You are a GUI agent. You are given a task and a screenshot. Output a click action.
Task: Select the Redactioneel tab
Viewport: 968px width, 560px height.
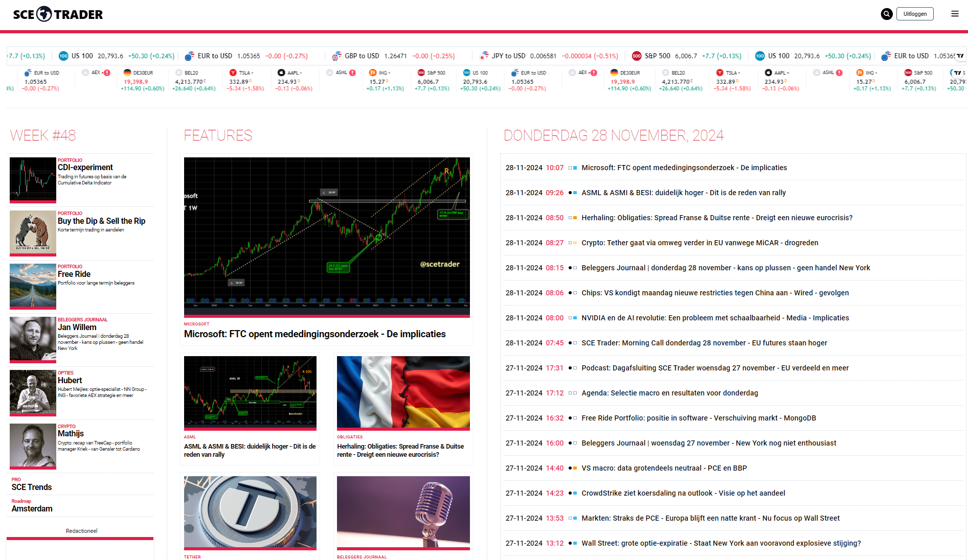[x=81, y=531]
